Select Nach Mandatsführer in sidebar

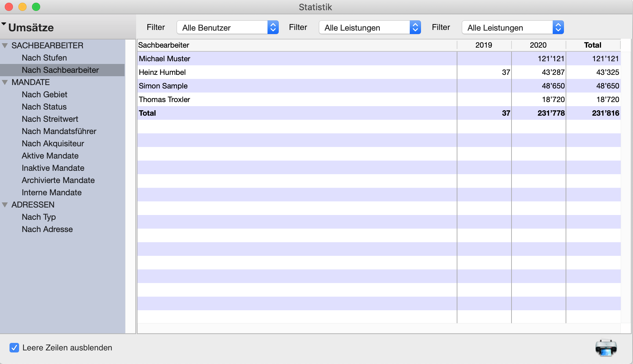59,131
